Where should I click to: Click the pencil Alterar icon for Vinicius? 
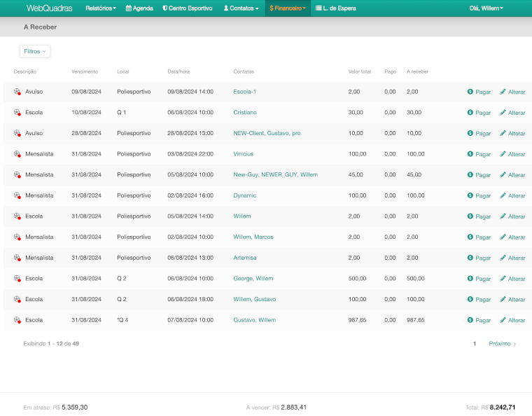(503, 154)
